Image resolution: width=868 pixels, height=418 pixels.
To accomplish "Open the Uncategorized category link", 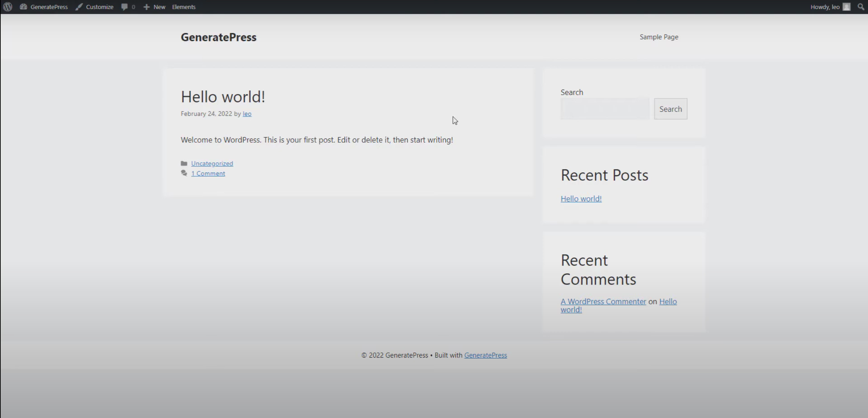I will click(x=212, y=163).
